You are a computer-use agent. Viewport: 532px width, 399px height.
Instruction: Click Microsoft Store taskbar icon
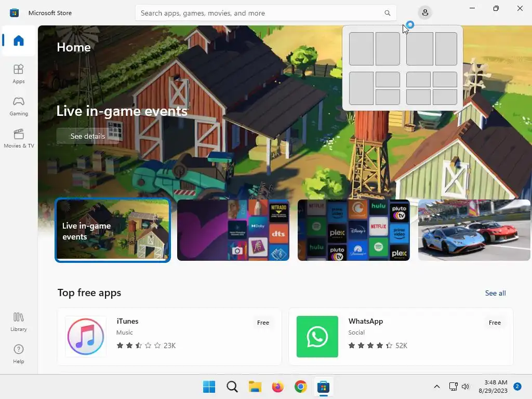point(323,387)
